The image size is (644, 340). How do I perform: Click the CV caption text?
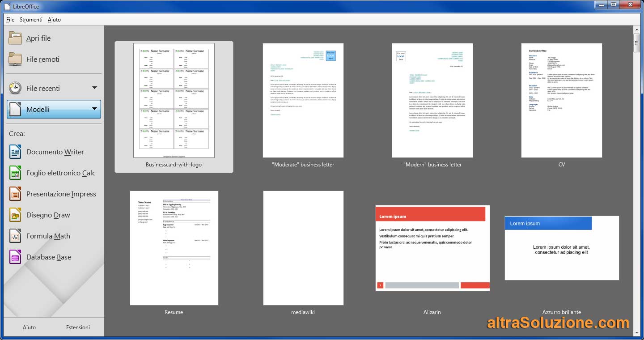point(562,165)
